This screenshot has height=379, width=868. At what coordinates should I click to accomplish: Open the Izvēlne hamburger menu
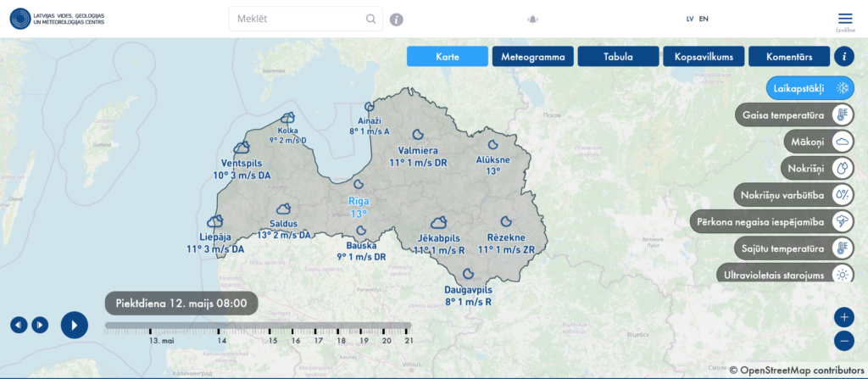pyautogui.click(x=844, y=19)
